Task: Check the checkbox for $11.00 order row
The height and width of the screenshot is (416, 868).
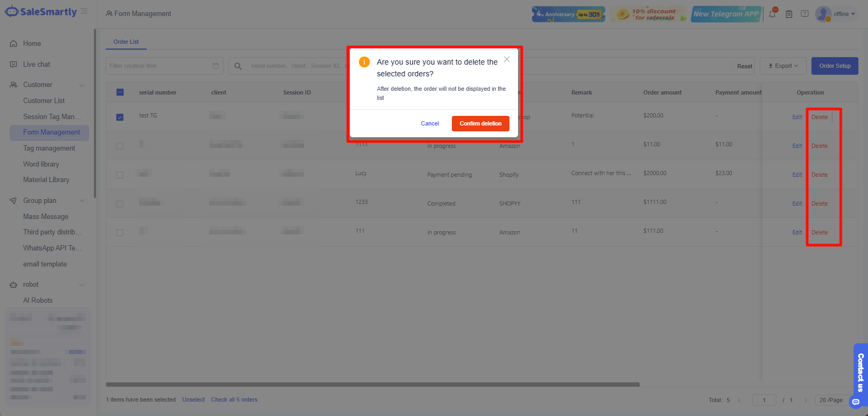Action: coord(120,146)
